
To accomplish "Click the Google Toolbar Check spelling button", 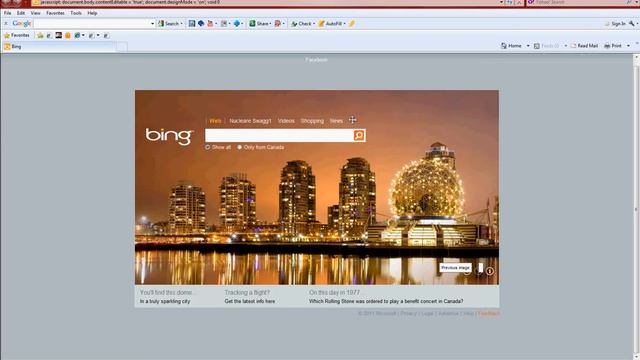I will pyautogui.click(x=301, y=24).
